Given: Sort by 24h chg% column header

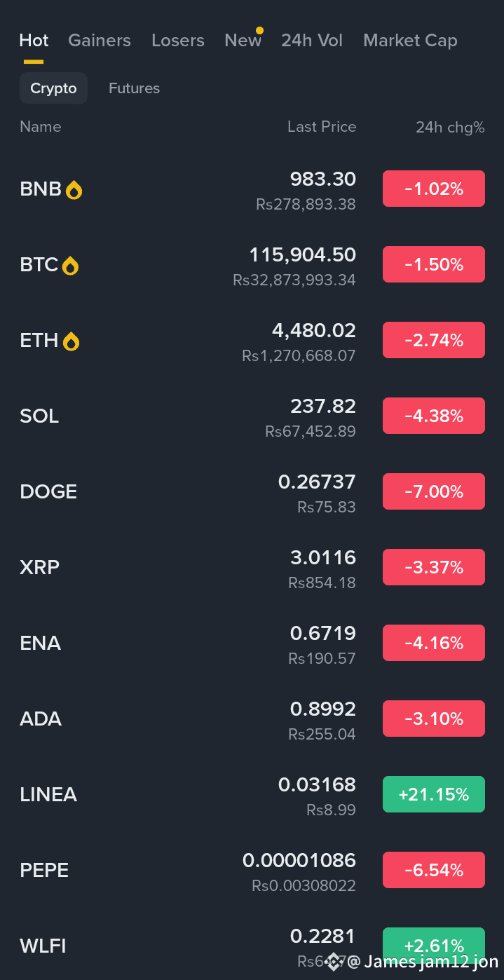Looking at the screenshot, I should (x=450, y=128).
